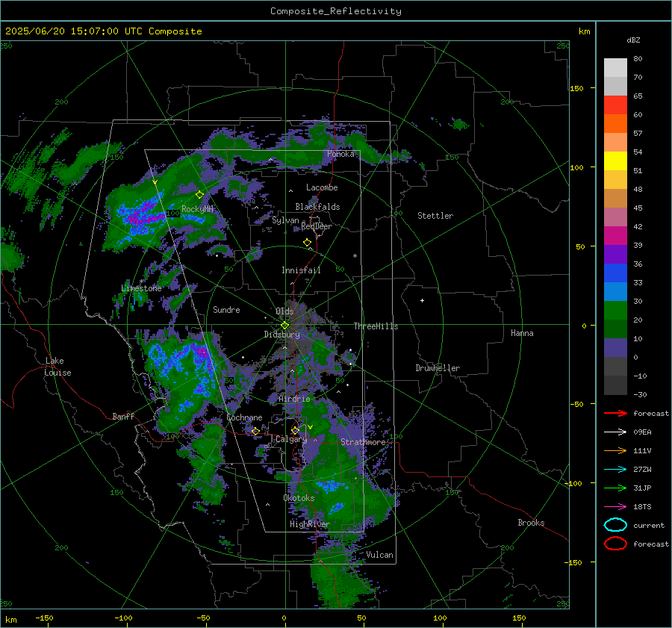Pick the light grey 70 dBZ swatch at top
Image resolution: width=672 pixels, height=628 pixels.
click(x=615, y=68)
